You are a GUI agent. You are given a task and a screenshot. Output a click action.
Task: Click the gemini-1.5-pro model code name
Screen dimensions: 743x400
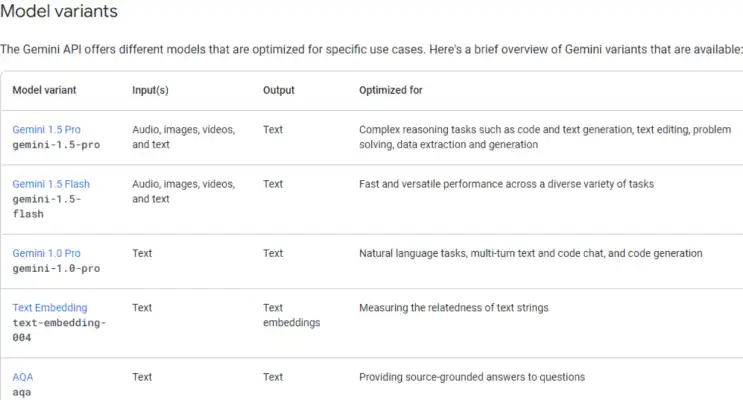(56, 145)
